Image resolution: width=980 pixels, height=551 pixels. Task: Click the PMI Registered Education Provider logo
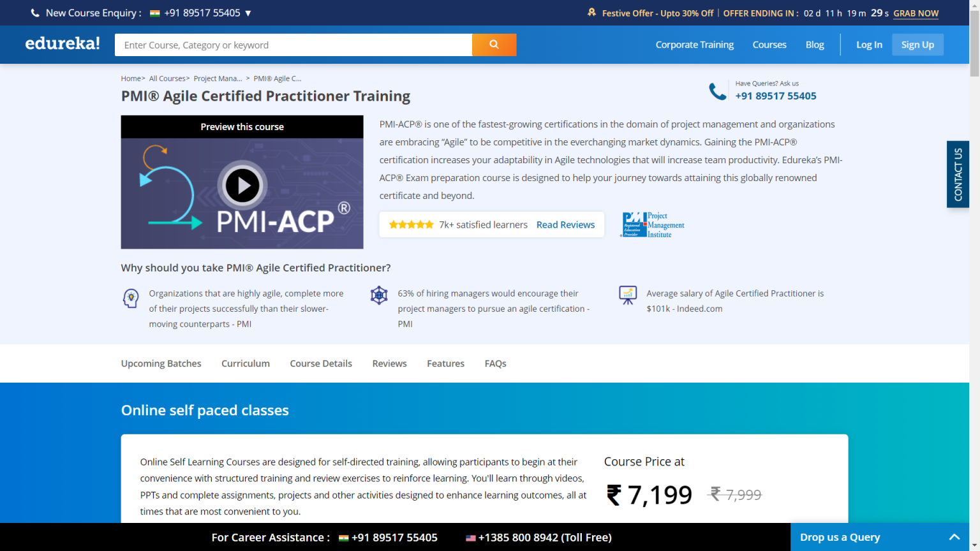(x=652, y=224)
